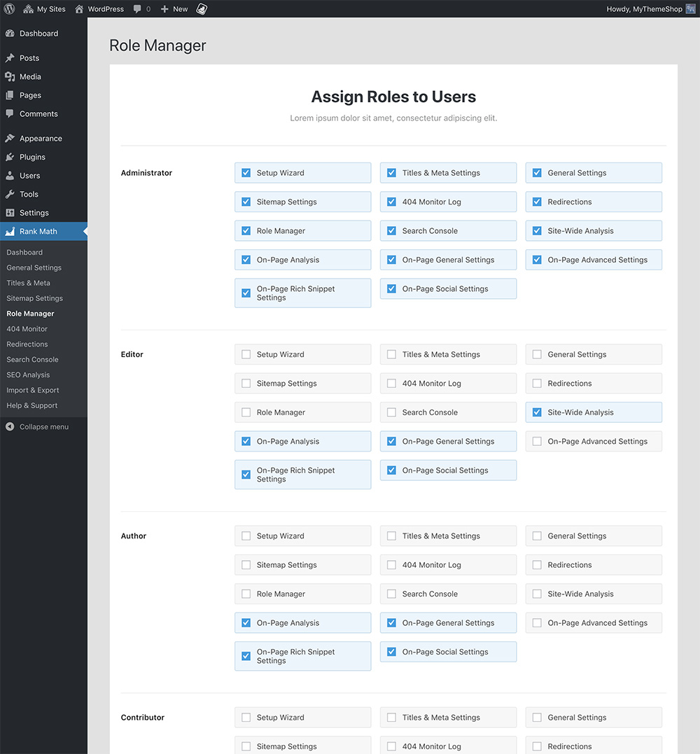Open the Help & Support link
Image resolution: width=700 pixels, height=754 pixels.
pyautogui.click(x=31, y=405)
